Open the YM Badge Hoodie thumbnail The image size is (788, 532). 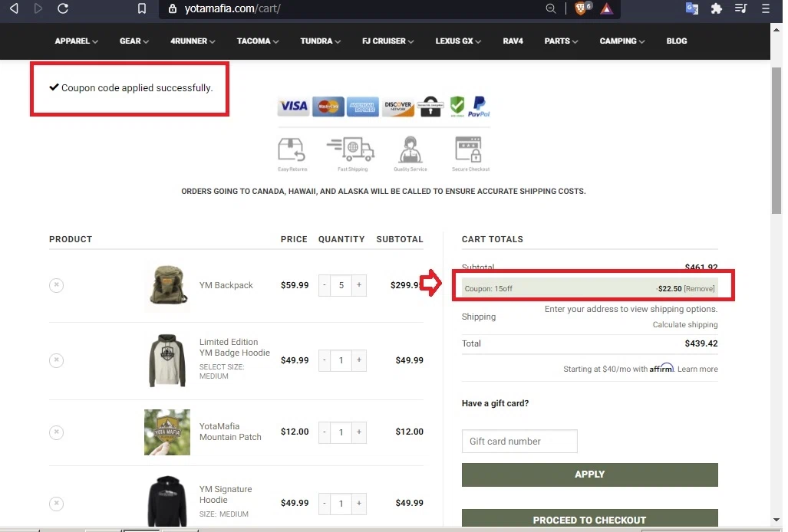tap(167, 360)
